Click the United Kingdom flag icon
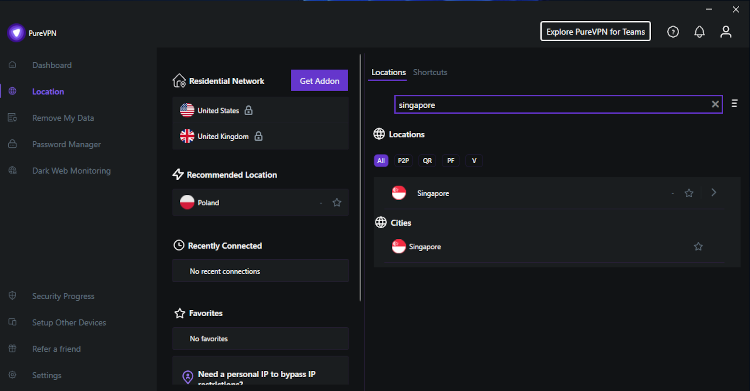 point(187,136)
